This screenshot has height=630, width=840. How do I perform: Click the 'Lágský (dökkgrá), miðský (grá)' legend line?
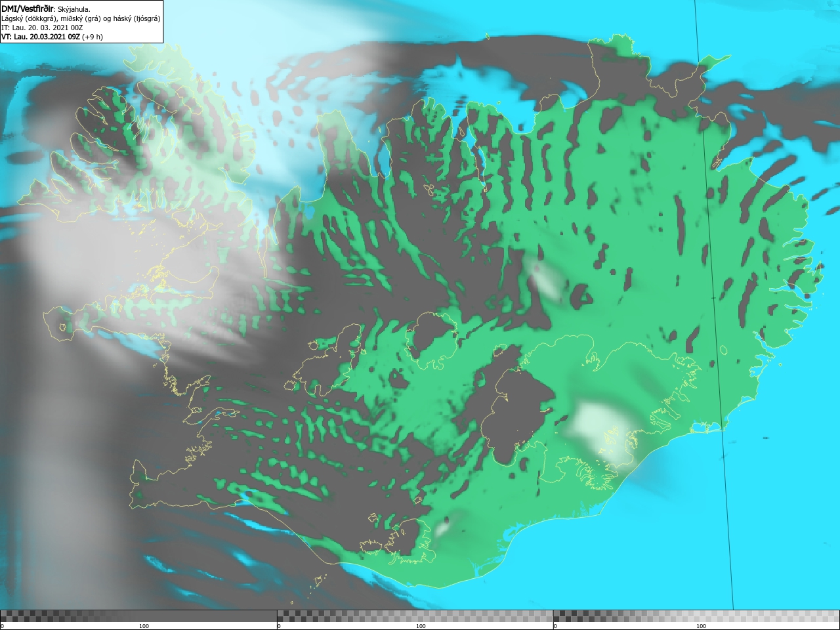coord(81,18)
